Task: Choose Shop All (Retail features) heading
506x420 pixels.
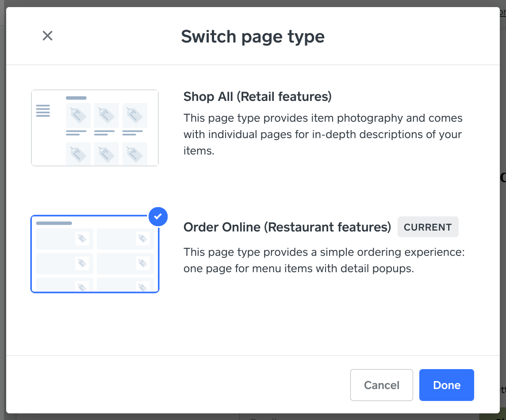Action: [257, 96]
